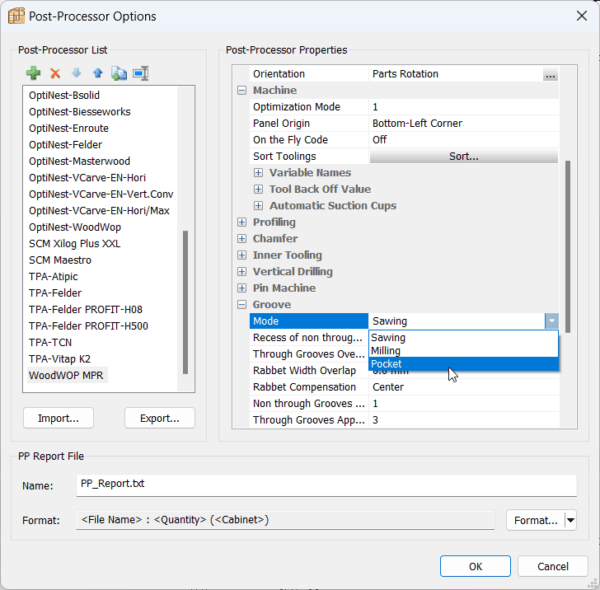Click the Export... button
Image resolution: width=600 pixels, height=590 pixels.
(159, 418)
